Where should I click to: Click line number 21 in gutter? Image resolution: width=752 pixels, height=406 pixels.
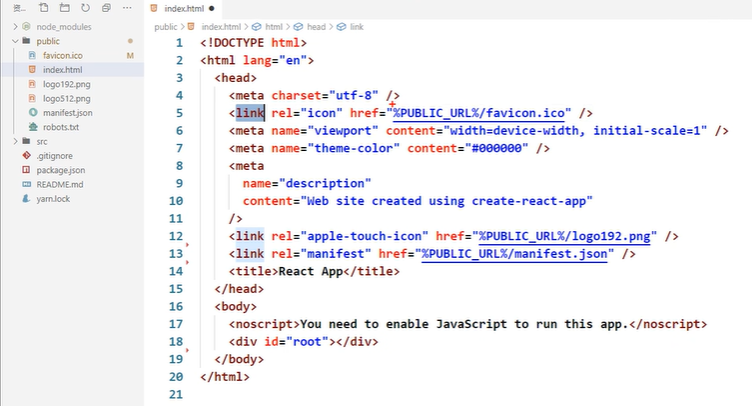(x=176, y=394)
